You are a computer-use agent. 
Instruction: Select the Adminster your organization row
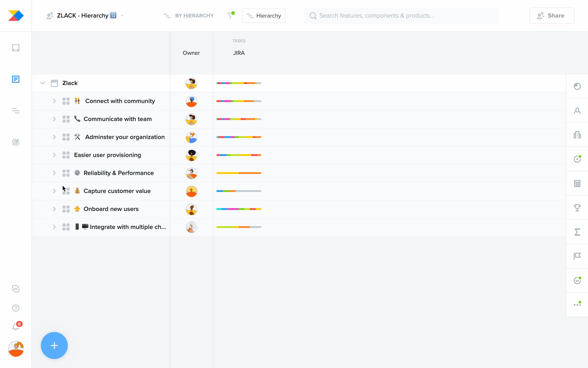click(x=299, y=137)
